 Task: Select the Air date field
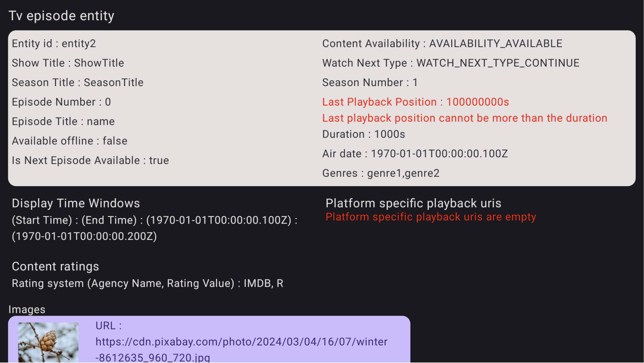point(415,154)
